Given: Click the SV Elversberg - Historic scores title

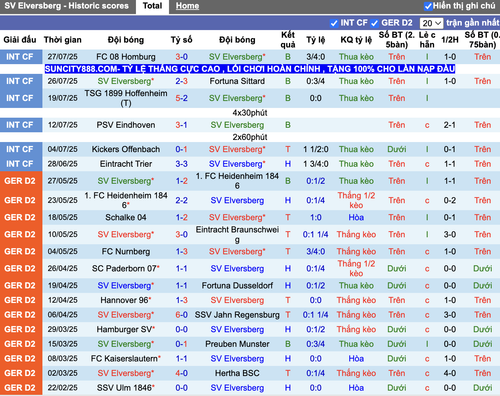Looking at the screenshot, I should [66, 6].
